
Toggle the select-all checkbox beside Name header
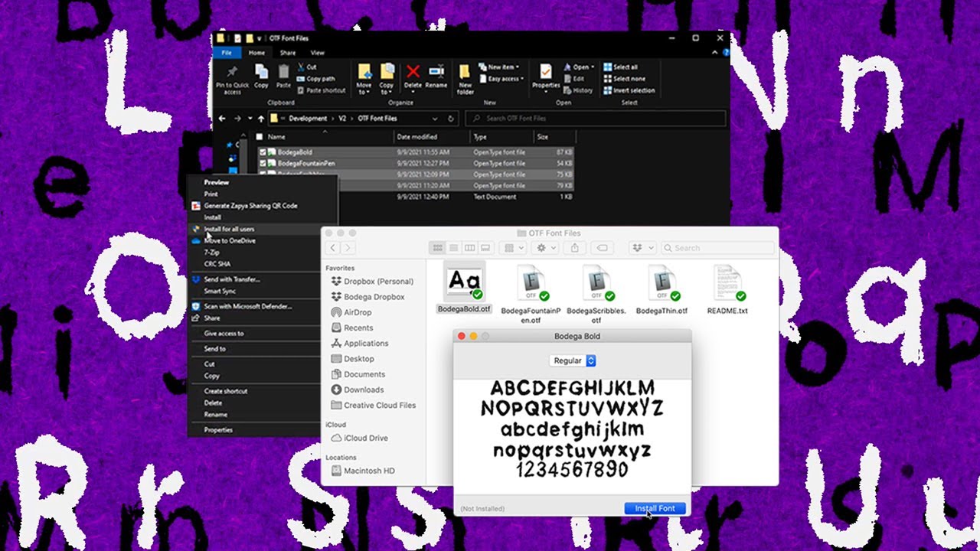(x=260, y=137)
